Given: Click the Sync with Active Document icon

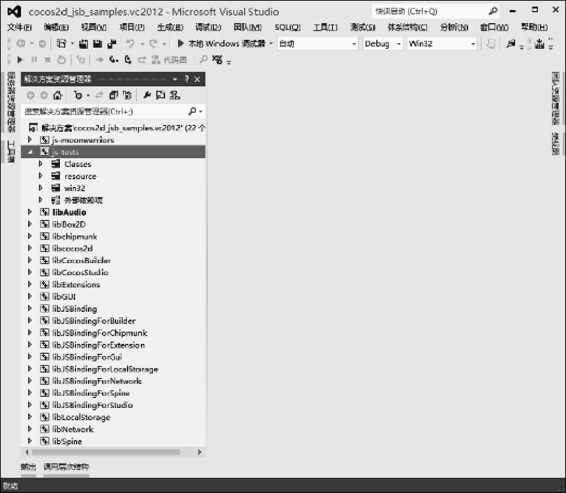Looking at the screenshot, I should click(99, 95).
